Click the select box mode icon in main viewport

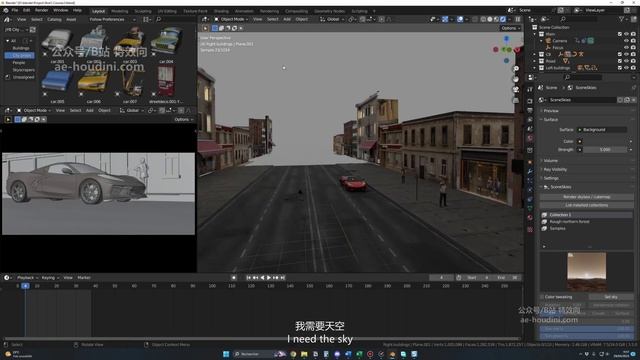pyautogui.click(x=215, y=28)
